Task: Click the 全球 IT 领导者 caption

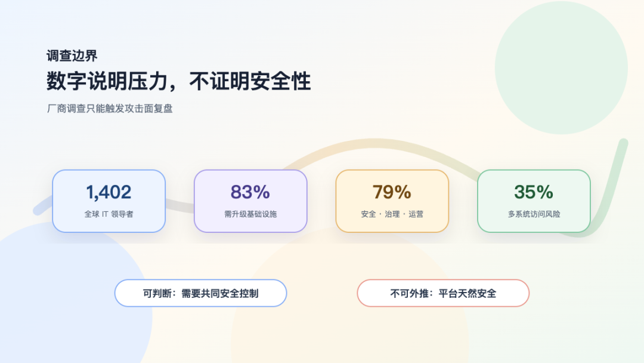Action: pyautogui.click(x=109, y=214)
